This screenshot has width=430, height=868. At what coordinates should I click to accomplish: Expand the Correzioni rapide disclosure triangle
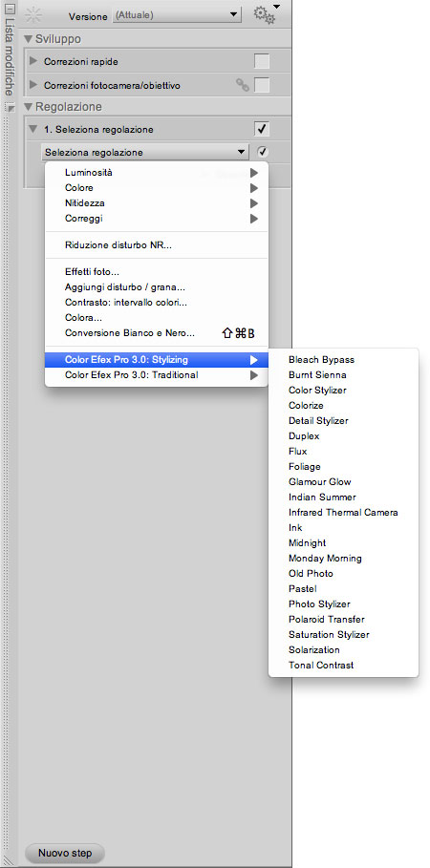[x=33, y=61]
